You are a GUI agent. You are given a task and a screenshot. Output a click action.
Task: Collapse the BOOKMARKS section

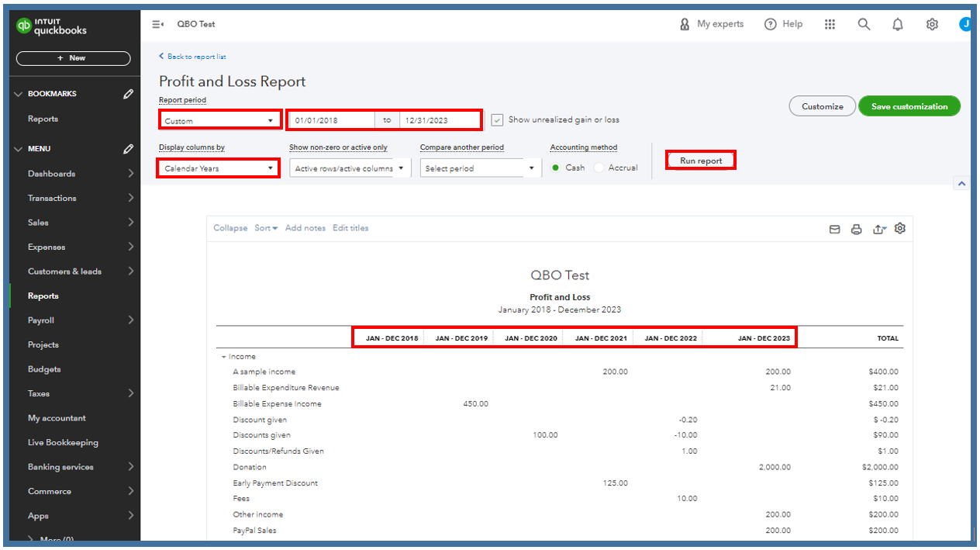[x=19, y=94]
